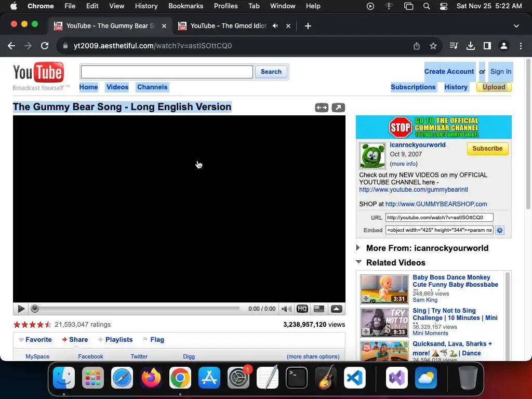The height and width of the screenshot is (399, 532).
Task: Open the tab search dropdown chevron
Action: tap(516, 26)
